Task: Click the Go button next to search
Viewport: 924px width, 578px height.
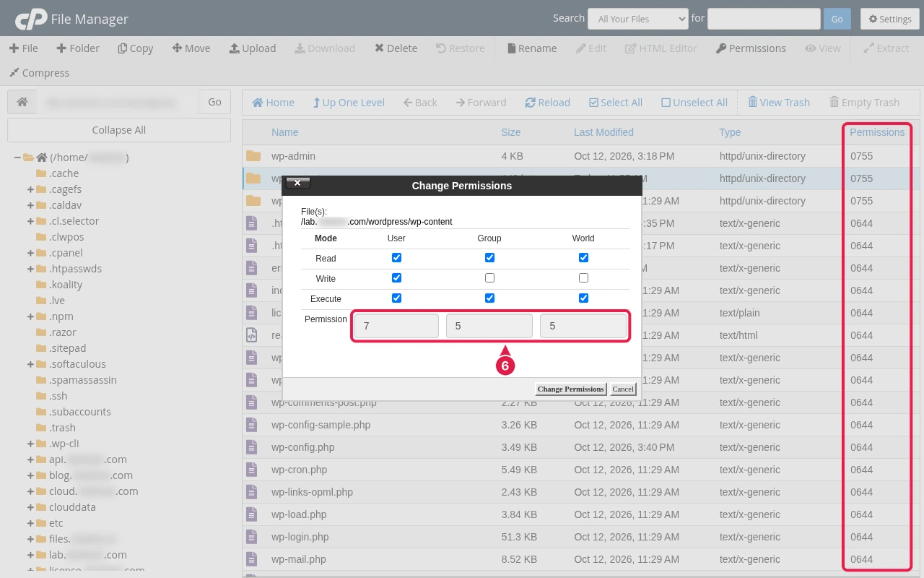Action: tap(837, 19)
